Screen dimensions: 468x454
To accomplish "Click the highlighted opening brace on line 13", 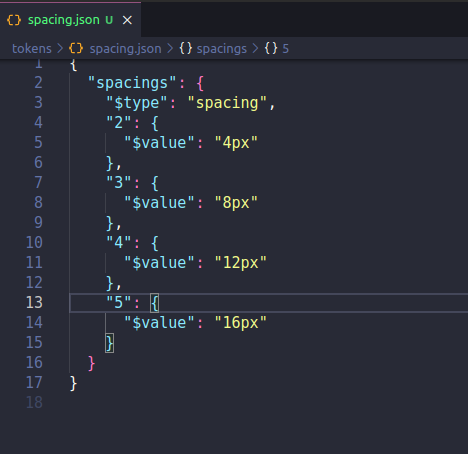I will (154, 303).
